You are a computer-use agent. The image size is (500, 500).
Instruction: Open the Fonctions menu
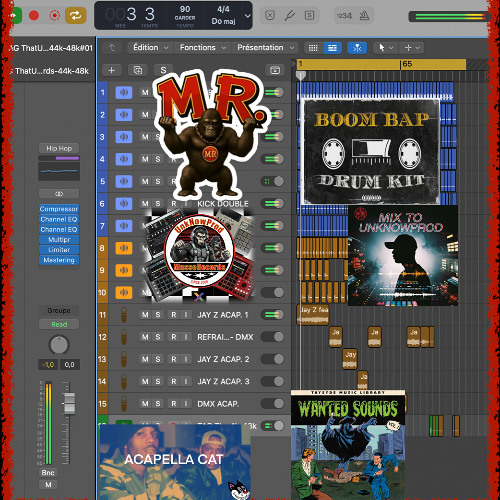pyautogui.click(x=202, y=48)
